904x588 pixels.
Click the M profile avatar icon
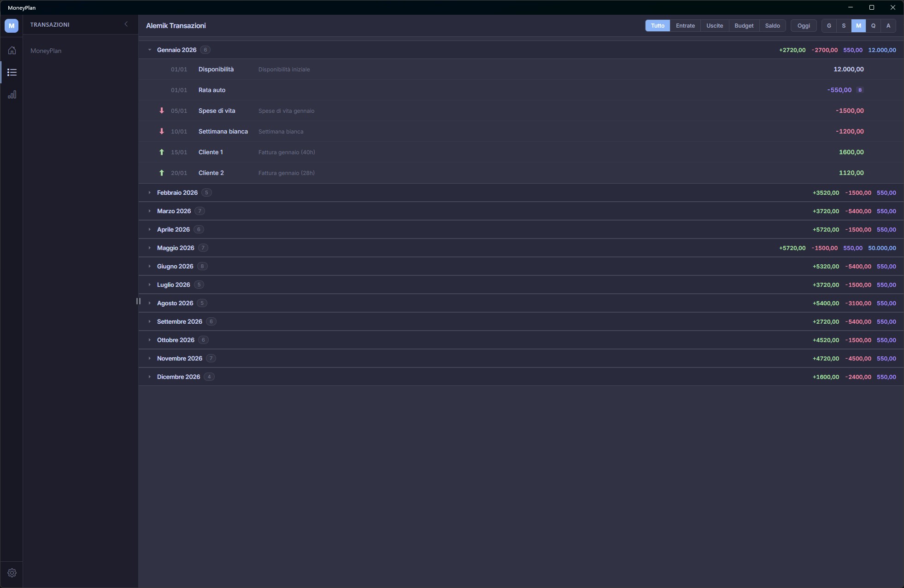click(12, 26)
